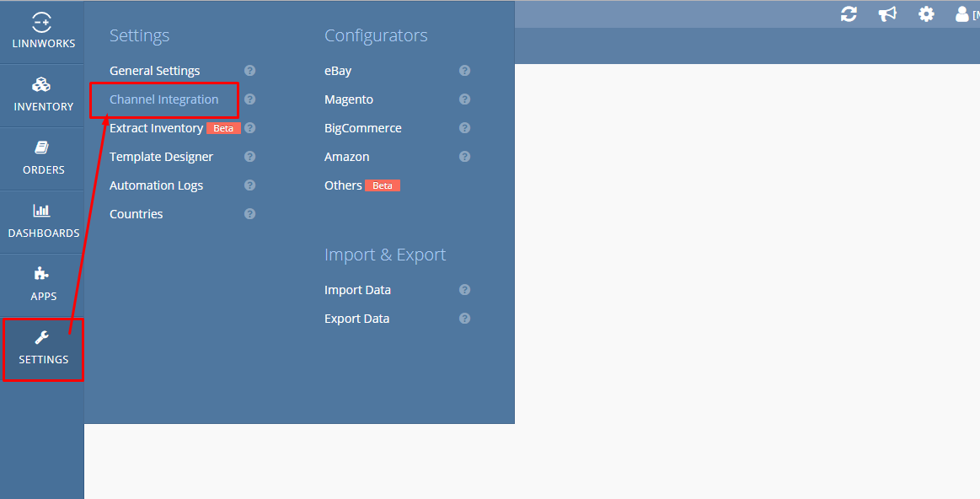
Task: Select Import Data
Action: (x=357, y=290)
